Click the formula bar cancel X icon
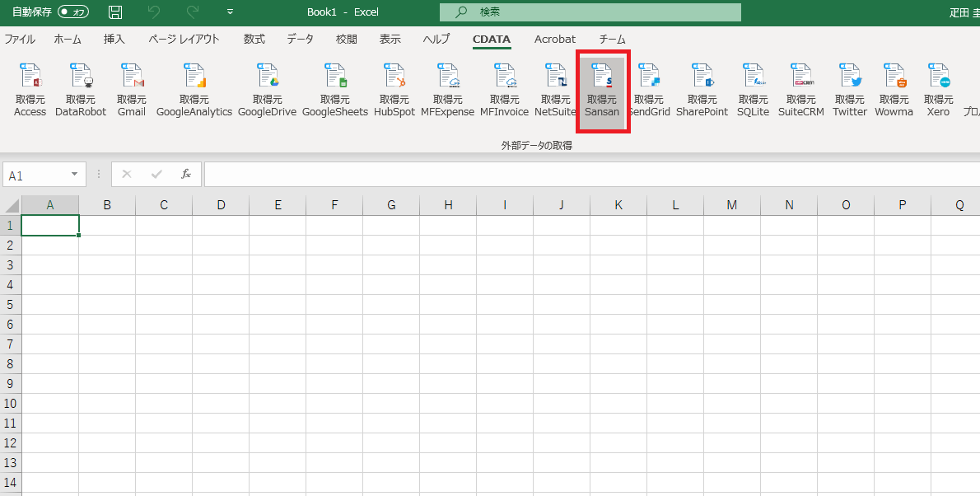Image resolution: width=980 pixels, height=496 pixels. [x=127, y=174]
